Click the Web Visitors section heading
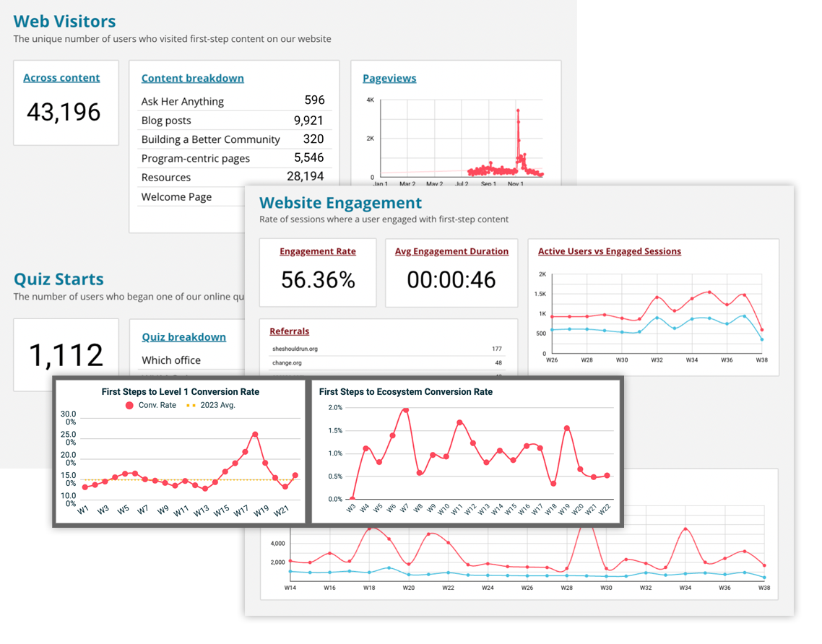 [x=64, y=21]
